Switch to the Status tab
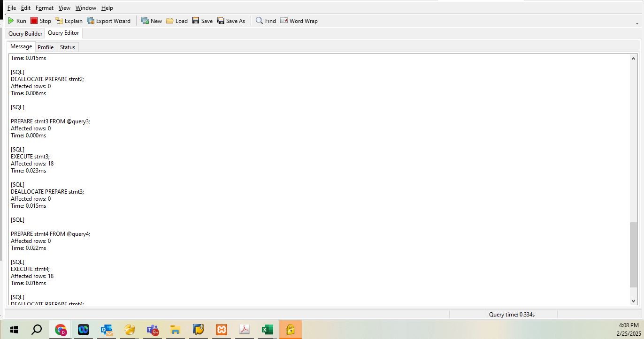Image resolution: width=644 pixels, height=339 pixels. click(x=68, y=47)
